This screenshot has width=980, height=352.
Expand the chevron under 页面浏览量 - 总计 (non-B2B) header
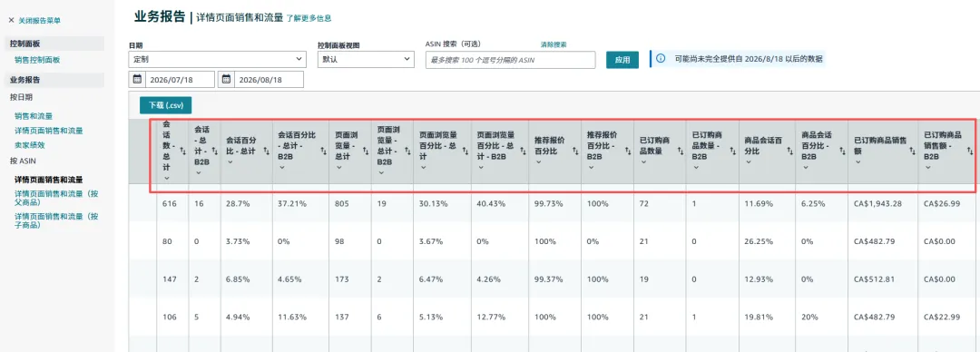(x=338, y=167)
